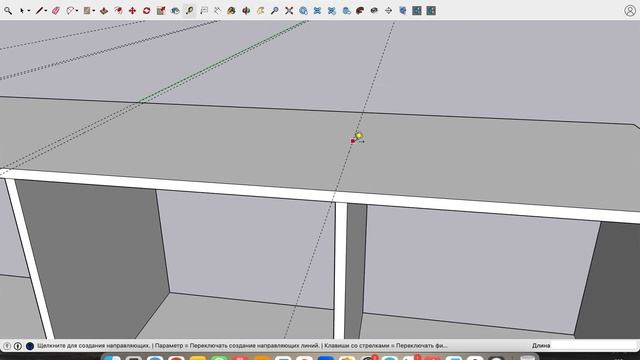
Task: Expand the shape tool dropdown arrow
Action: click(93, 11)
